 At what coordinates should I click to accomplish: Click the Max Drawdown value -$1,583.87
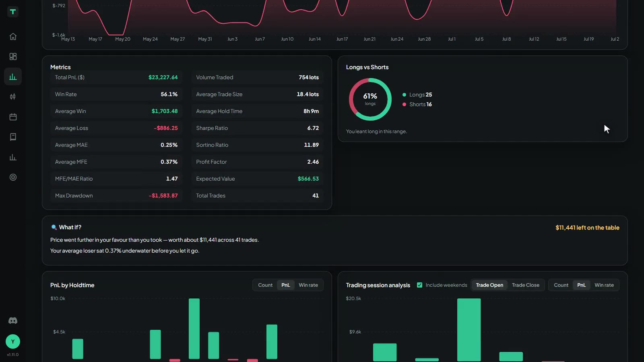(x=163, y=195)
